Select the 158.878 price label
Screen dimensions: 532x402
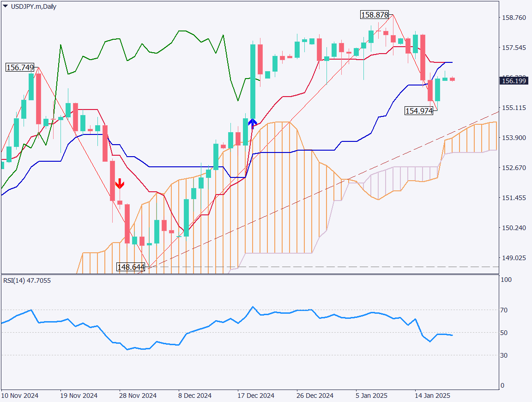[374, 15]
